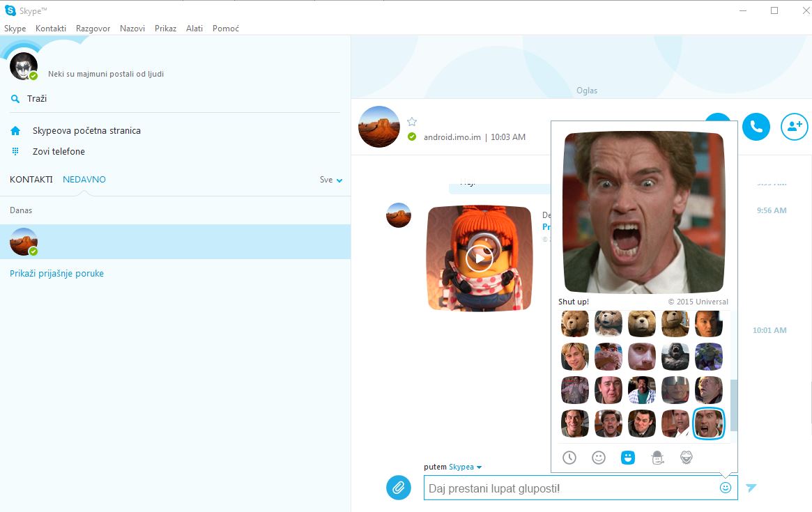The image size is (812, 512).
Task: Open the putem Skypea dropdown
Action: pos(465,467)
